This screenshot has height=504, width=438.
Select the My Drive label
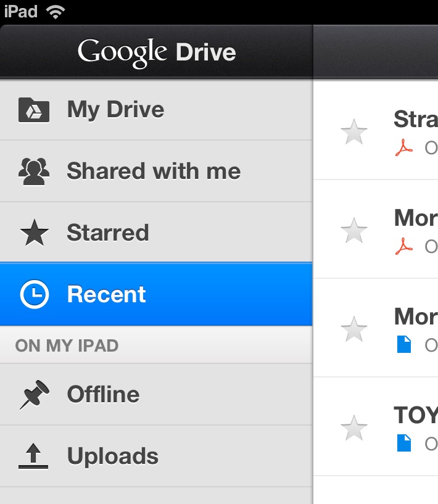tap(116, 110)
